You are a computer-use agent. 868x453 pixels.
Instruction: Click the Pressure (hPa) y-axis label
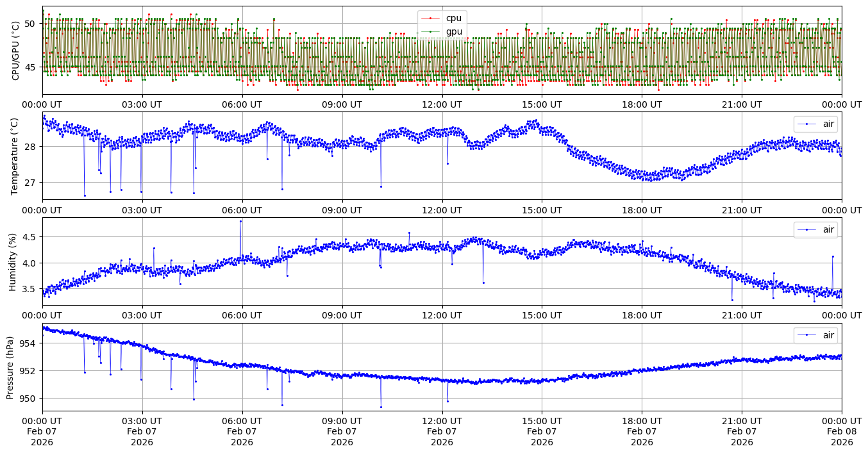(x=10, y=367)
